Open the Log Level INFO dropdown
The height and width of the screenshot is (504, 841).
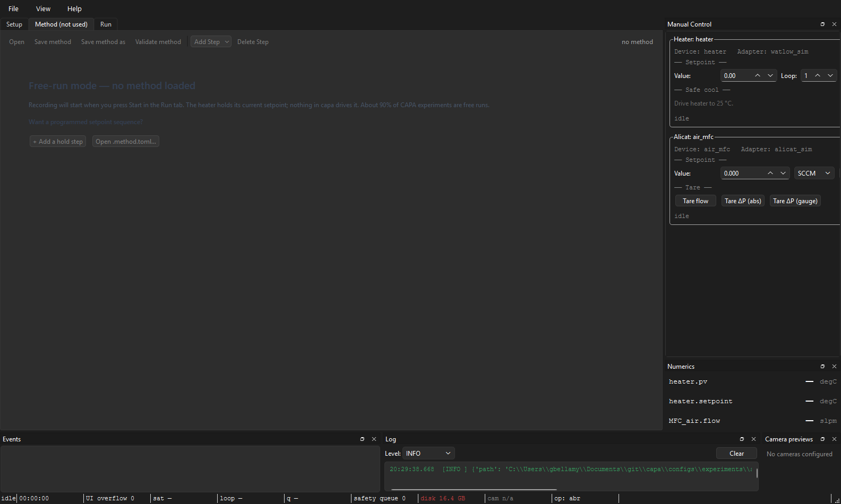tap(428, 454)
